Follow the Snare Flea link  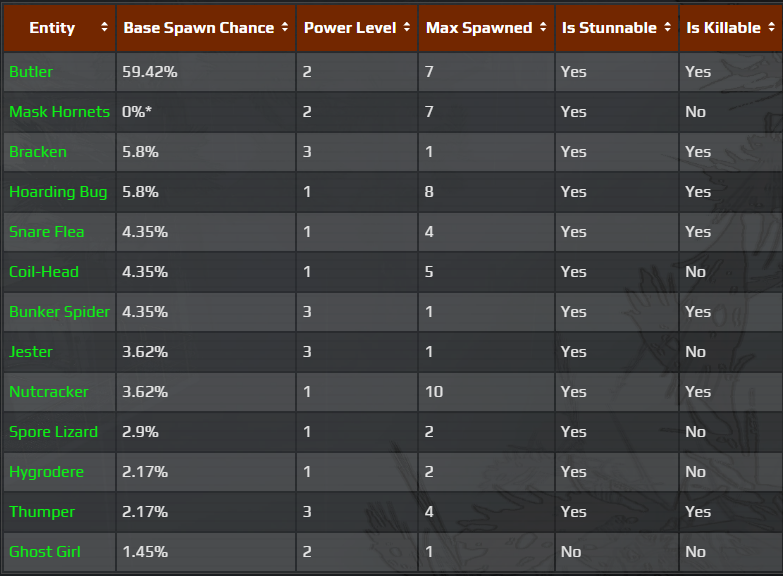[47, 232]
